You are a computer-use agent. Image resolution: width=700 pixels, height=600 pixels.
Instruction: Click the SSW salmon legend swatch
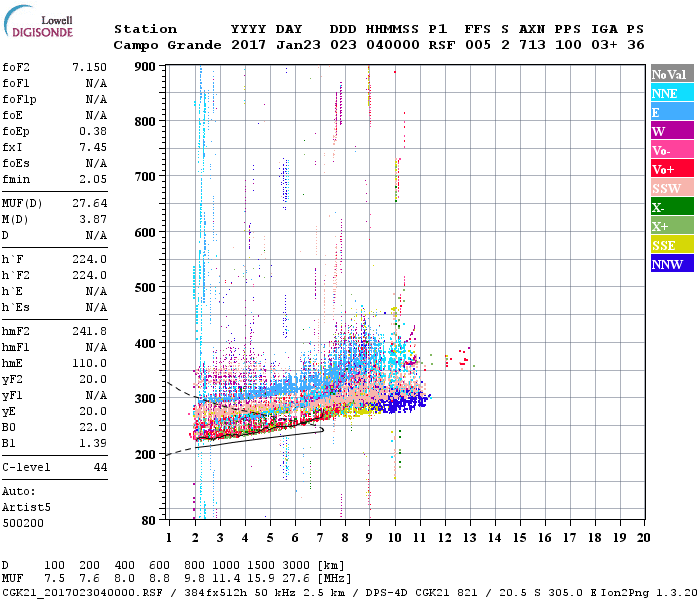click(671, 188)
